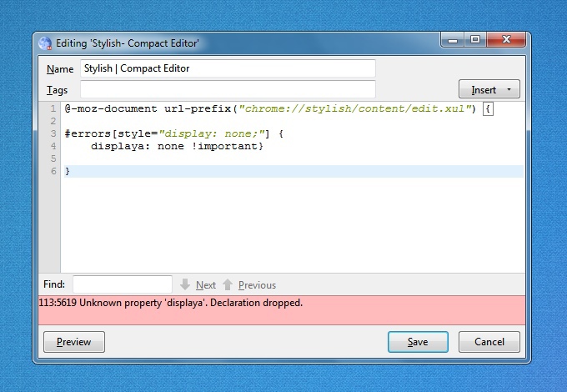The height and width of the screenshot is (392, 567).
Task: Click line number 1 in the gutter
Action: [x=53, y=108]
